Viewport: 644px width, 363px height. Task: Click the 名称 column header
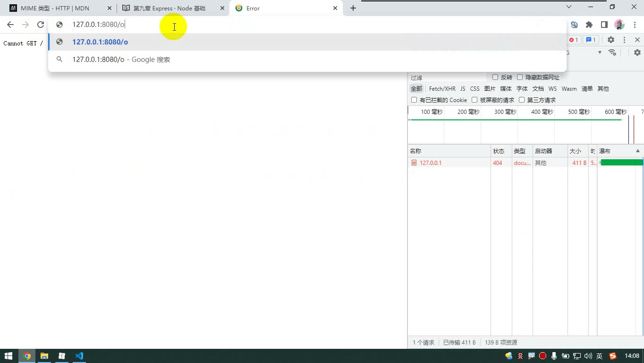pos(449,151)
